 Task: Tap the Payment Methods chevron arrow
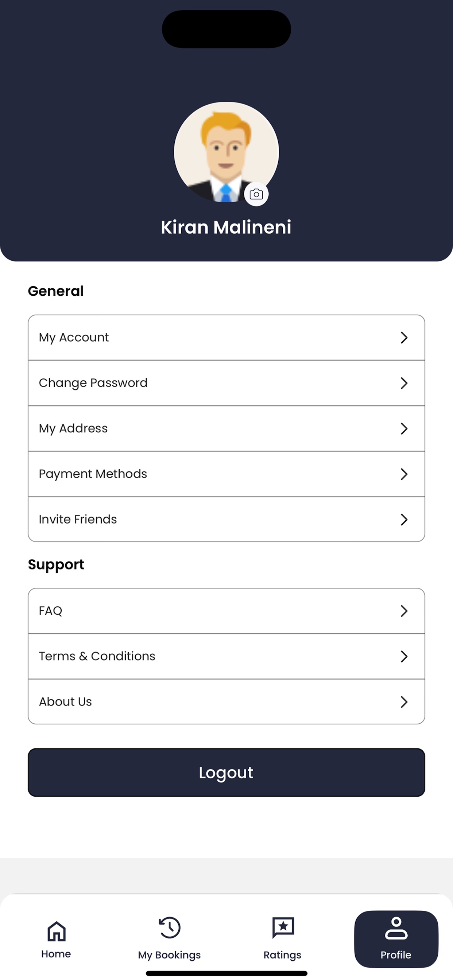pyautogui.click(x=404, y=474)
